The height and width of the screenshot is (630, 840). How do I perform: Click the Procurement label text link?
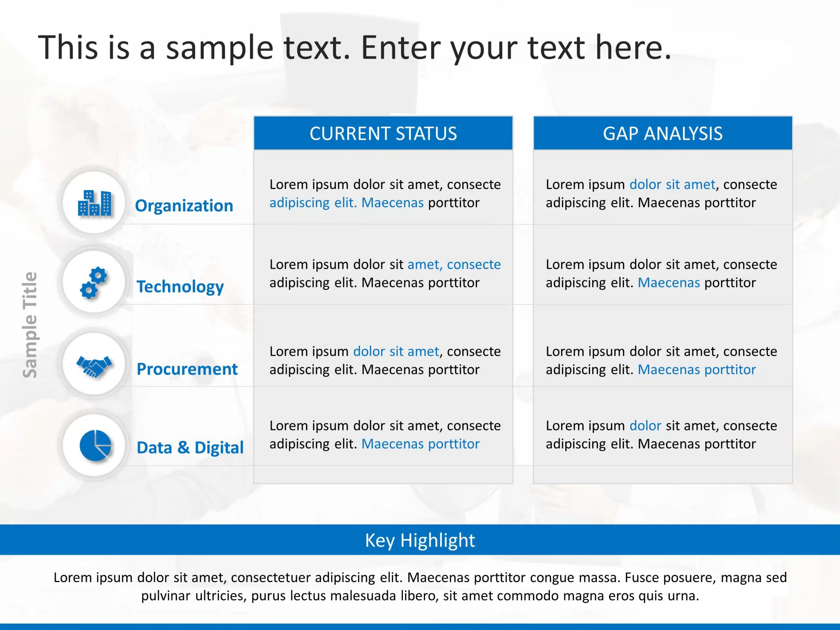click(x=179, y=363)
